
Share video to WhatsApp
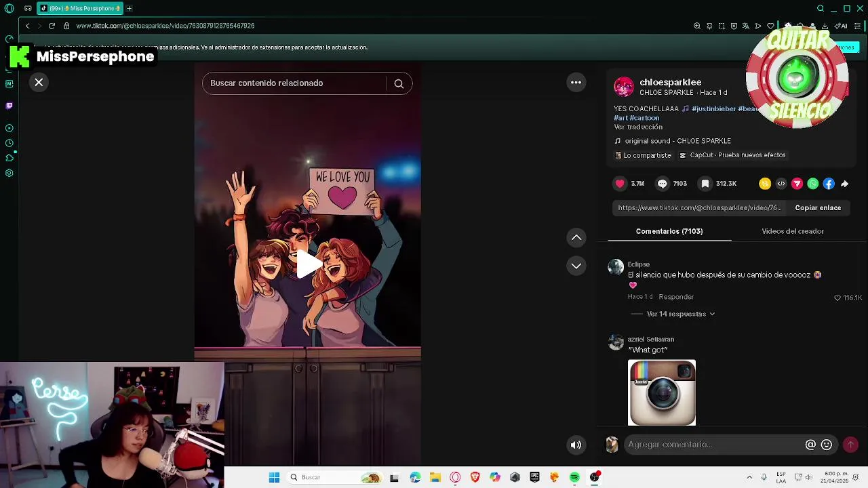[x=813, y=184]
